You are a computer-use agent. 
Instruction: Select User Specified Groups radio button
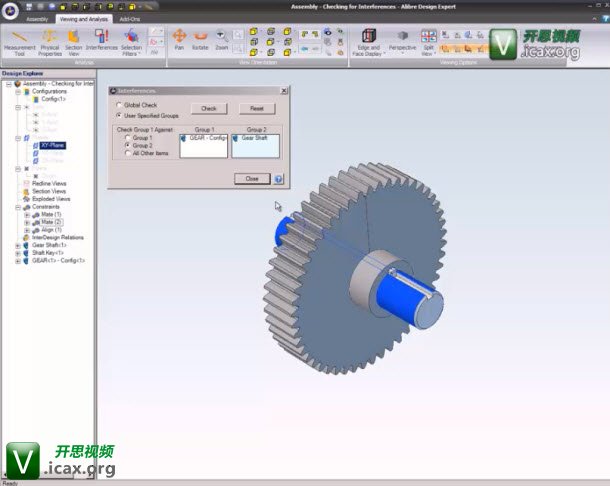point(119,115)
